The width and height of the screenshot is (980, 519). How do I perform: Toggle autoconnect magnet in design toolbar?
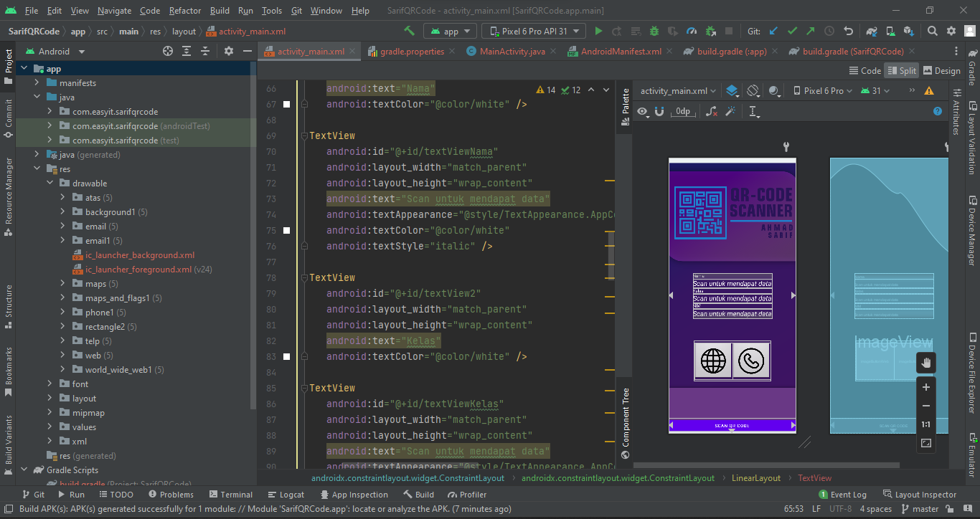click(659, 112)
